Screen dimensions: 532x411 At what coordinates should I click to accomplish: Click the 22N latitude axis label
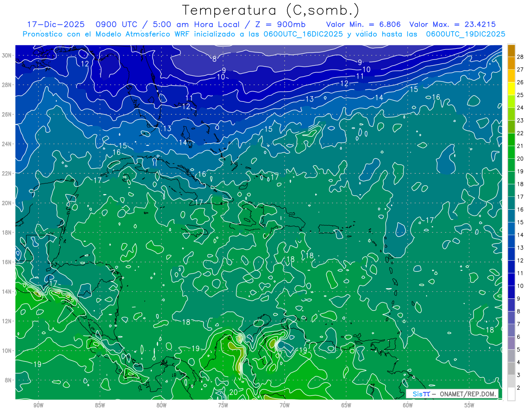pyautogui.click(x=7, y=173)
